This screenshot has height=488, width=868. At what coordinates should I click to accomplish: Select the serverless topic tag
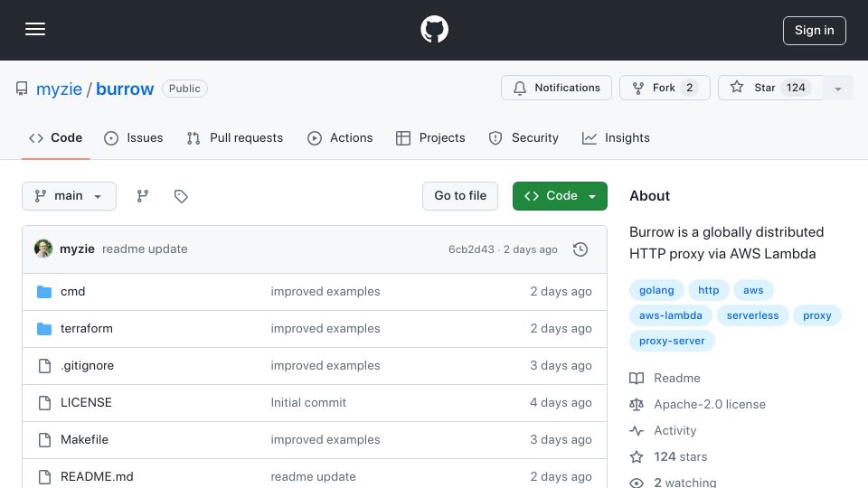click(x=752, y=316)
